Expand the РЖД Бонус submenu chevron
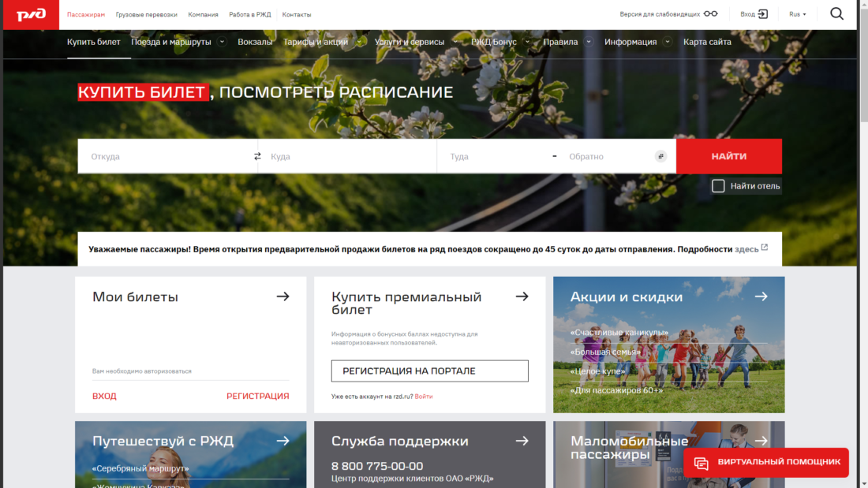This screenshot has width=868, height=488. tap(527, 42)
